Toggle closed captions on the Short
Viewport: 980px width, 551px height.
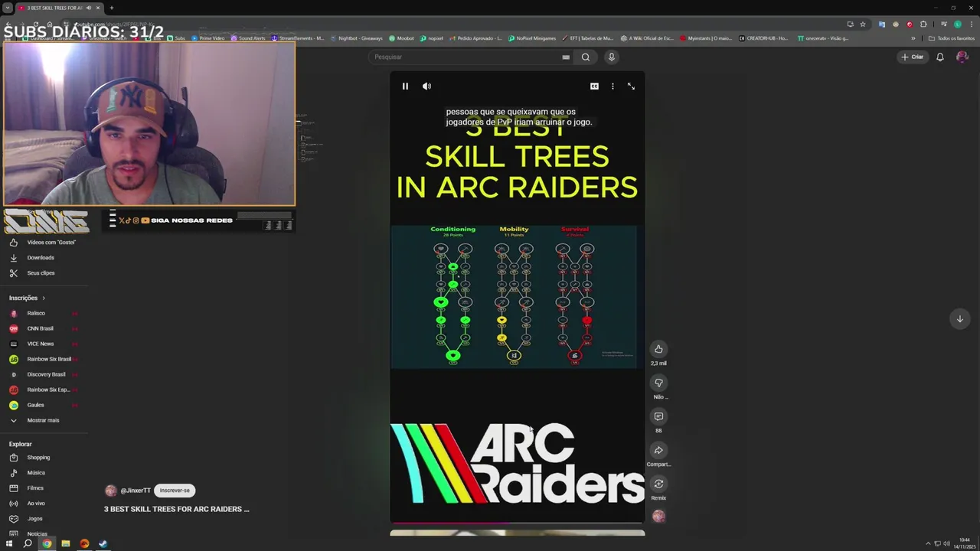coord(594,86)
